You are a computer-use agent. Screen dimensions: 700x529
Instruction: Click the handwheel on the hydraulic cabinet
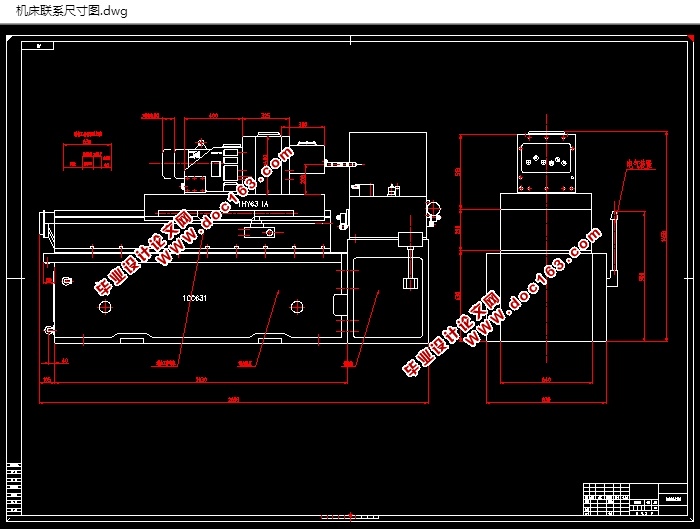coord(433,209)
